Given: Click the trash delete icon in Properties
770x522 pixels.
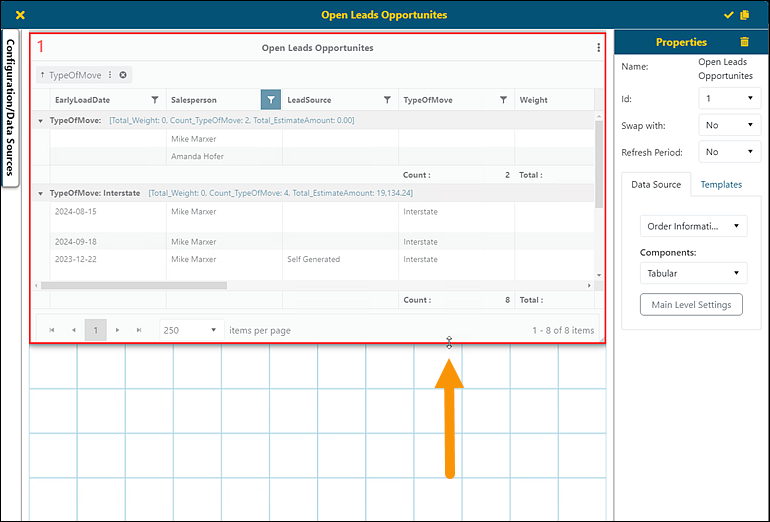Looking at the screenshot, I should click(743, 42).
